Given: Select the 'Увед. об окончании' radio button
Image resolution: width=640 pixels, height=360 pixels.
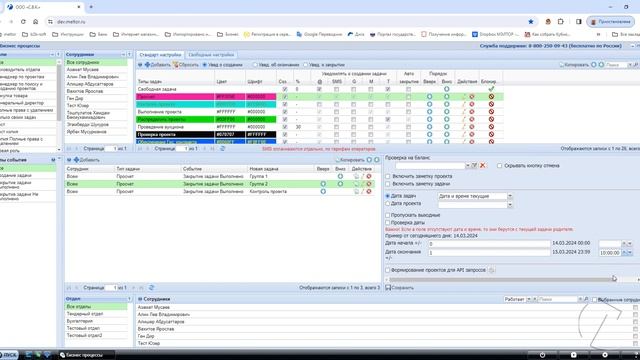Looking at the screenshot, I should [x=255, y=65].
